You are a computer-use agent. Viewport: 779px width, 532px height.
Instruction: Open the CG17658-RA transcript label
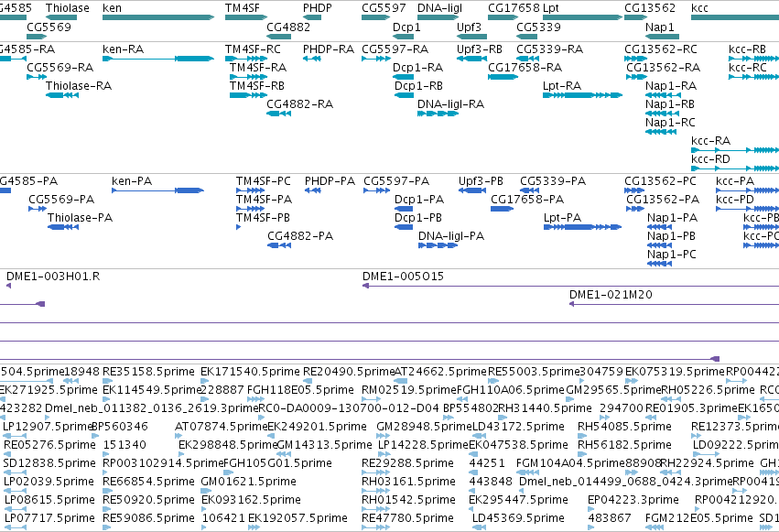point(525,67)
